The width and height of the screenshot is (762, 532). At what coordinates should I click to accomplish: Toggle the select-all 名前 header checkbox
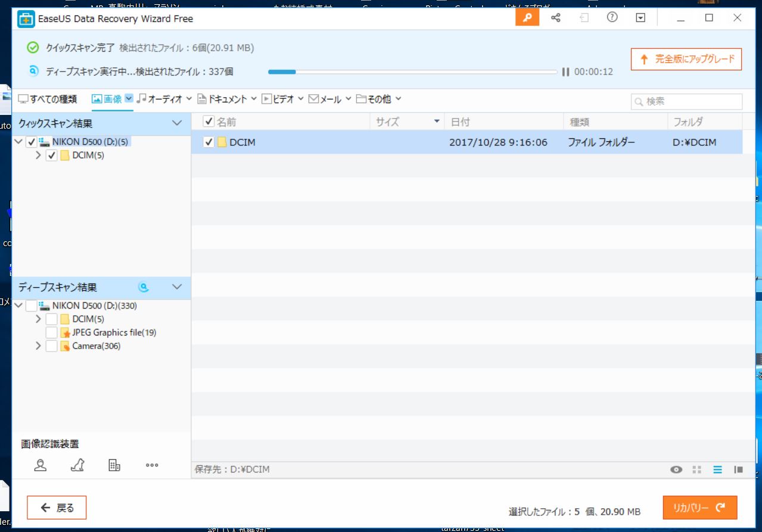pyautogui.click(x=209, y=122)
